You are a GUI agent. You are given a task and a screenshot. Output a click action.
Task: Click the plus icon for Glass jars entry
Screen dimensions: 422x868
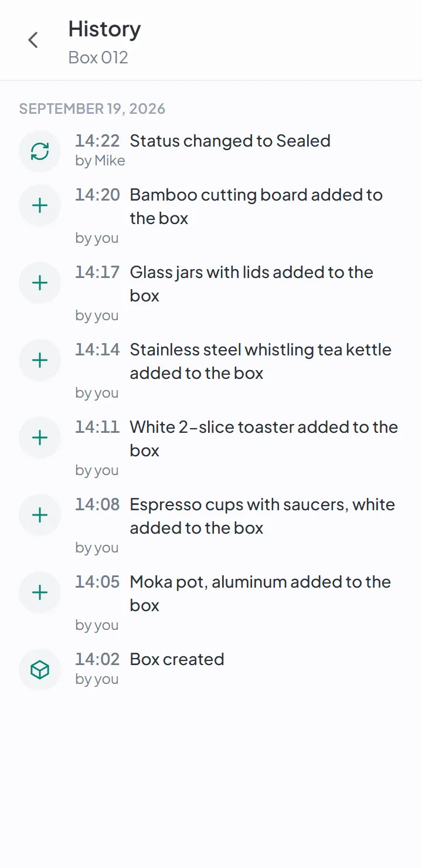[x=40, y=283]
